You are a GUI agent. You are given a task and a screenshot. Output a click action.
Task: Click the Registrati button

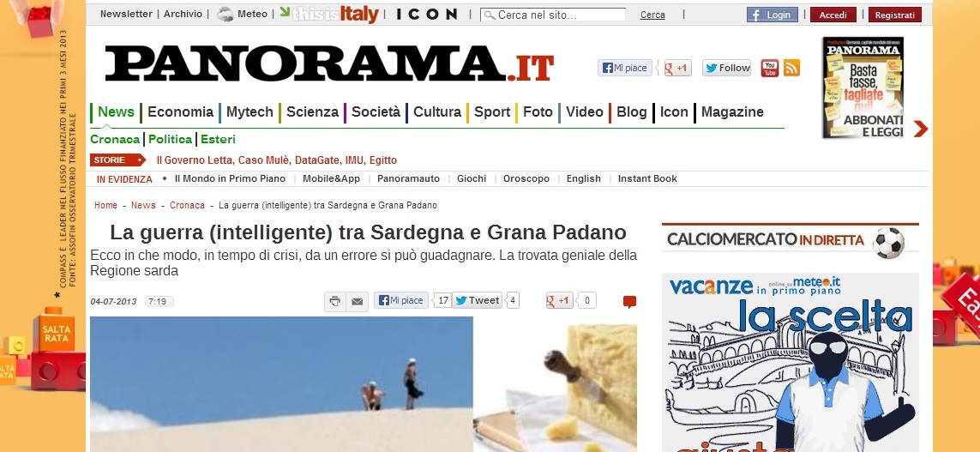click(895, 15)
